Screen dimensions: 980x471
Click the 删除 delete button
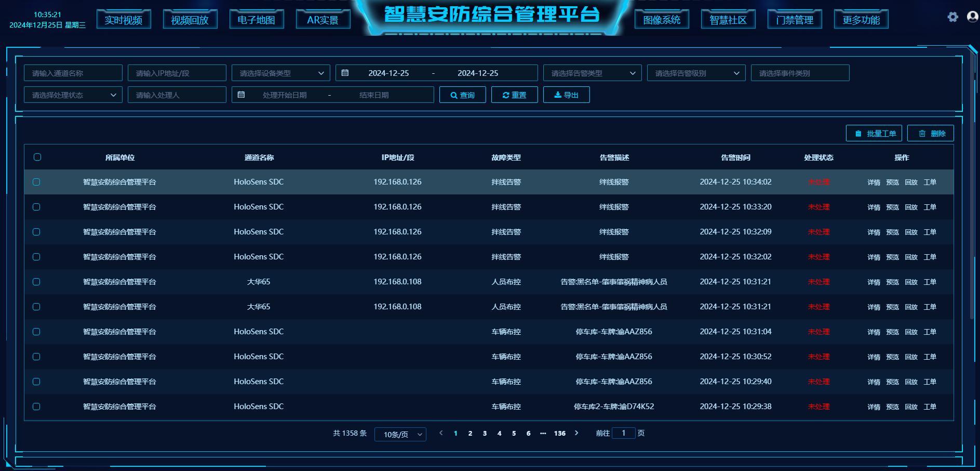pyautogui.click(x=931, y=133)
